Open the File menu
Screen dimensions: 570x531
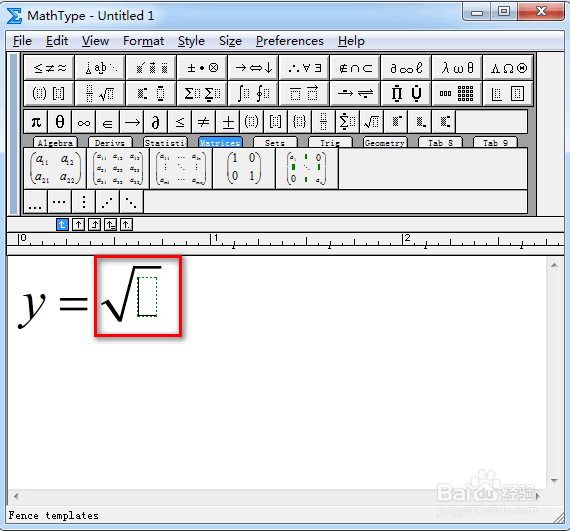(x=23, y=41)
